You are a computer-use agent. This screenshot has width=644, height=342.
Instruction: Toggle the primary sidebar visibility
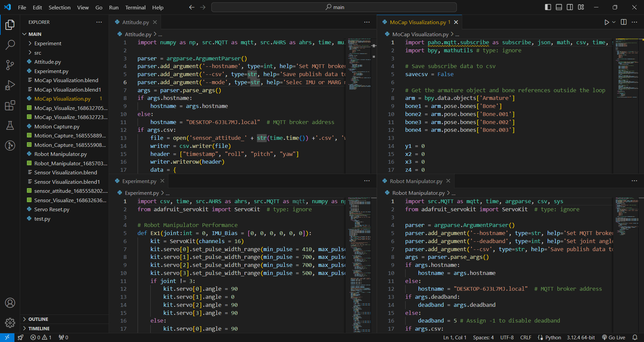tap(548, 7)
